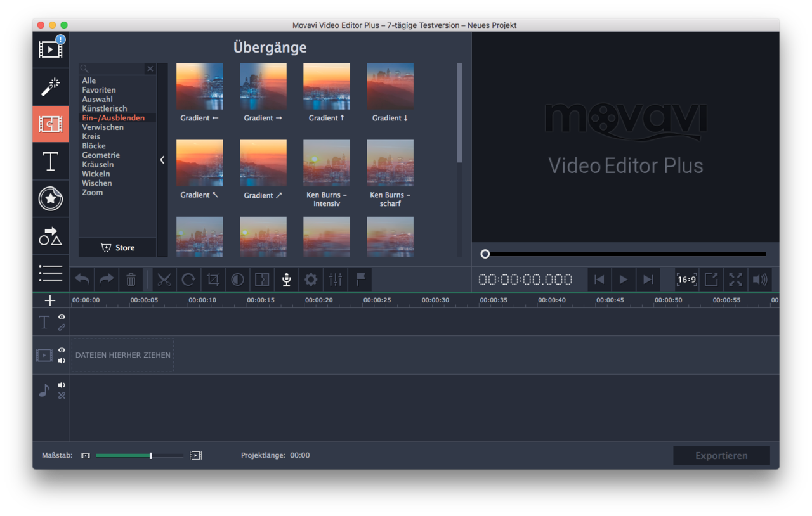
Task: Click the 00:00:30 timeline ruler mark
Action: click(435, 300)
